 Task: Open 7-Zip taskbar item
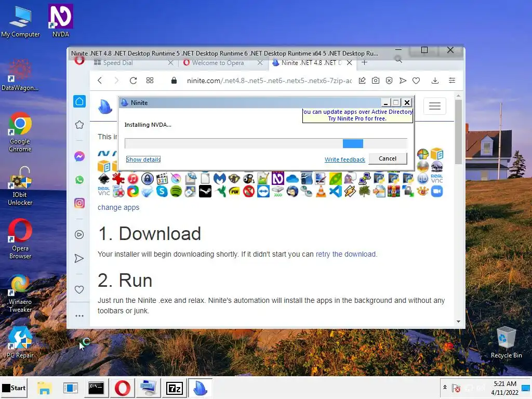pos(175,388)
